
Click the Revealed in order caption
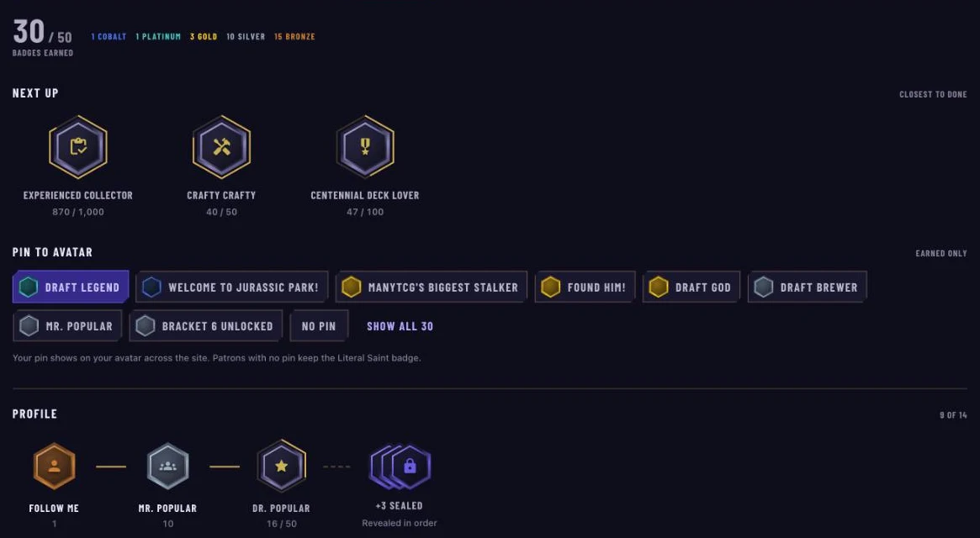click(400, 523)
